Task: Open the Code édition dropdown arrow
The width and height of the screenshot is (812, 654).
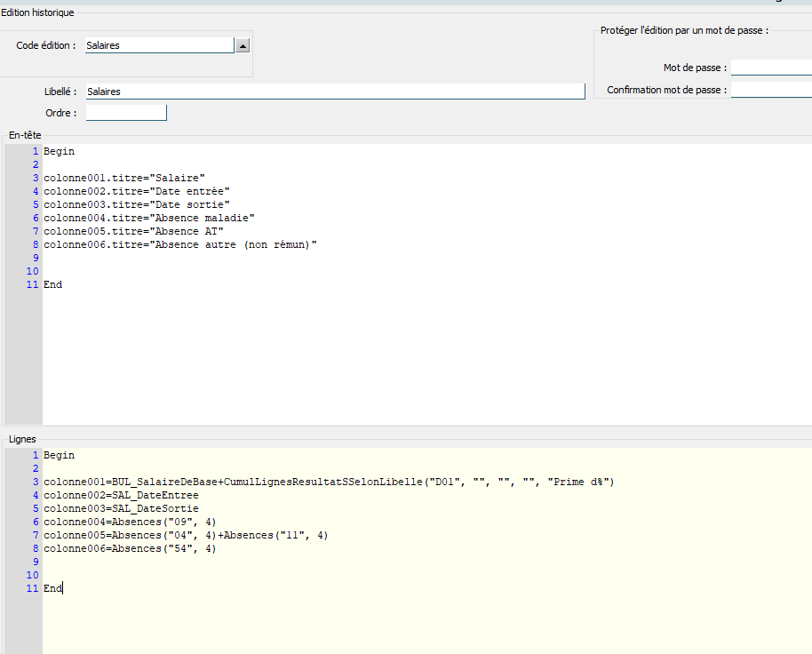Action: (x=243, y=45)
